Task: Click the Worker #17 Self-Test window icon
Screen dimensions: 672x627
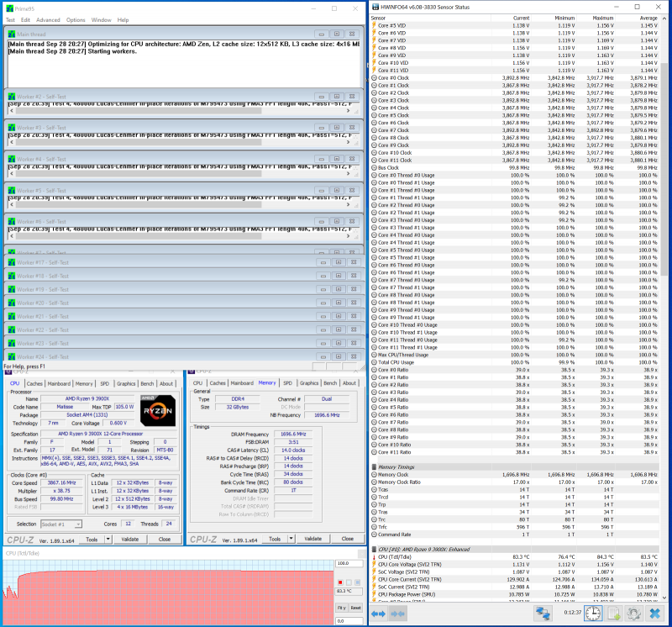Action: point(12,262)
